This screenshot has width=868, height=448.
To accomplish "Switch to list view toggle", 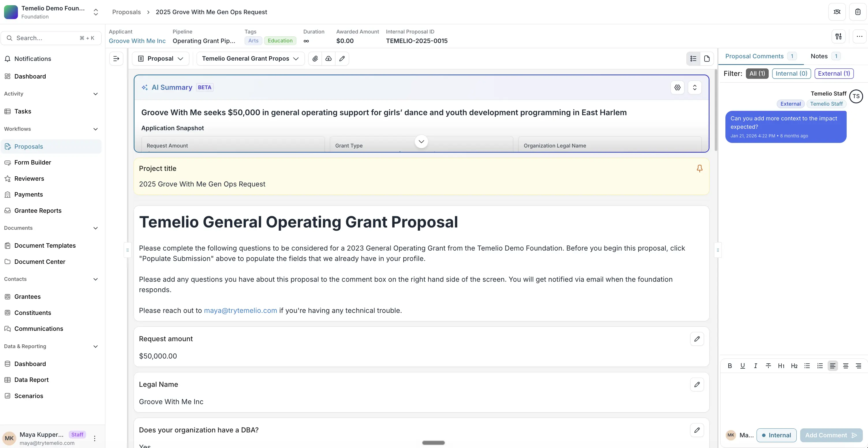I will coord(693,59).
